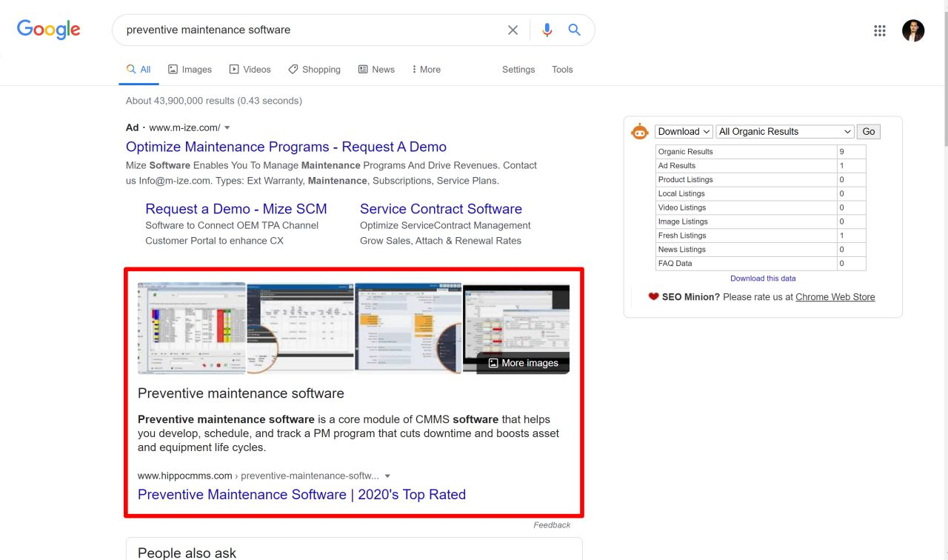Expand the hippocmms.com URL dropdown arrow
Viewport: 948px width, 560px height.
387,476
